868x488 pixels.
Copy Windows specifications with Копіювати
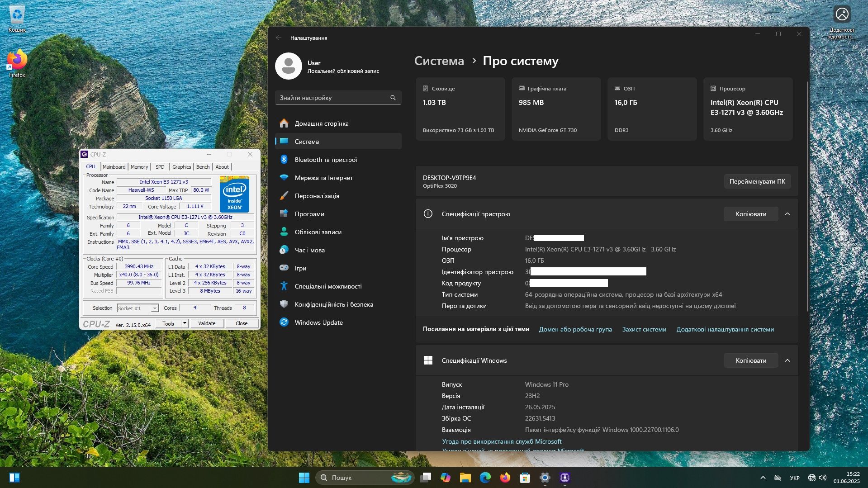pyautogui.click(x=751, y=360)
